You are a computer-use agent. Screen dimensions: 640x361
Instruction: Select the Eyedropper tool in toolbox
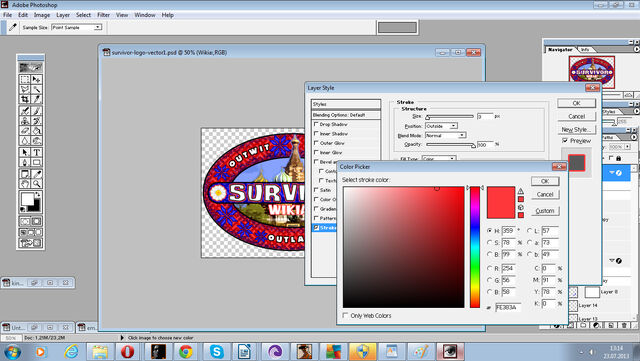pyautogui.click(x=36, y=174)
